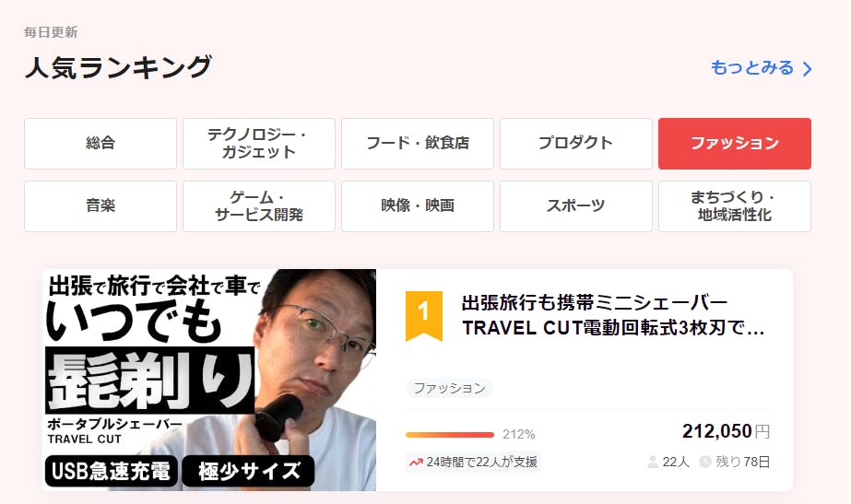Switch to the 音楽 category tab
The height and width of the screenshot is (504, 851).
click(100, 206)
